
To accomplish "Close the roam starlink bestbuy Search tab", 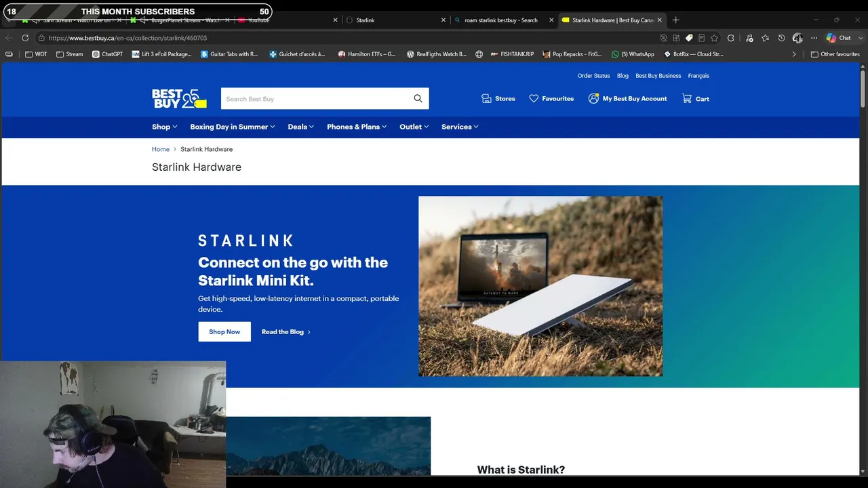I will (x=551, y=20).
